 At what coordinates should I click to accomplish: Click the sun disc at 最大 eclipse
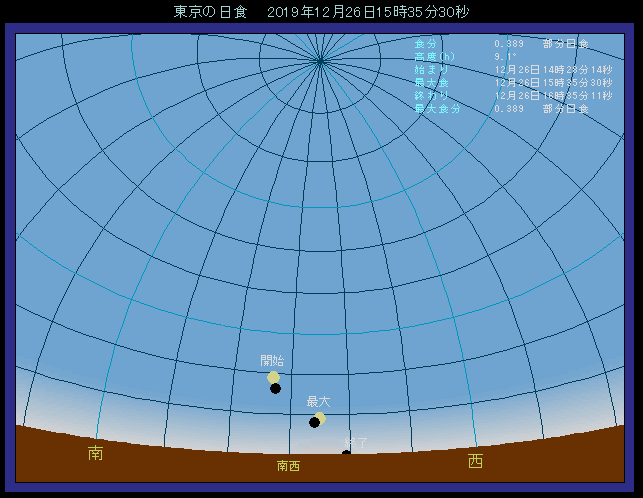(x=320, y=417)
